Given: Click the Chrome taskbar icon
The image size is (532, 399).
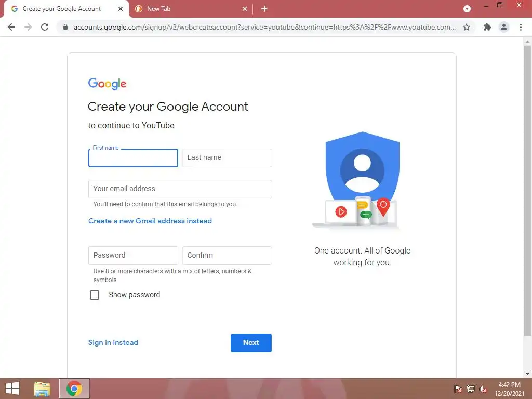Looking at the screenshot, I should pyautogui.click(x=74, y=389).
